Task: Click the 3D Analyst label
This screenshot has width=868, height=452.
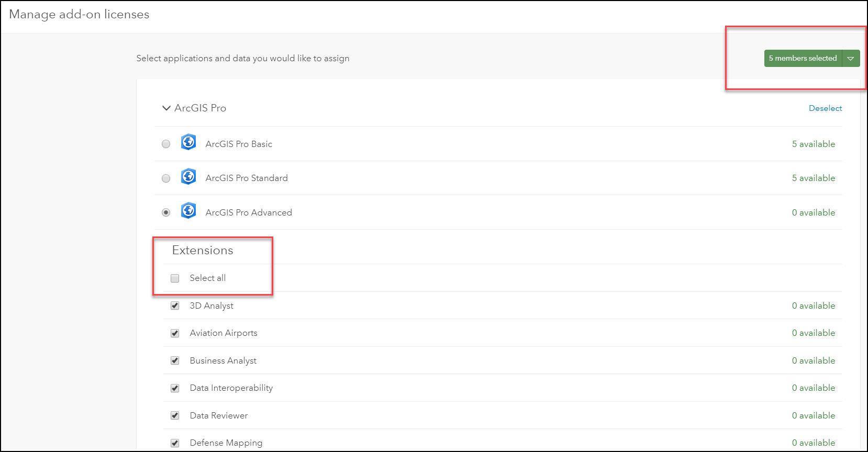Action: pos(212,306)
